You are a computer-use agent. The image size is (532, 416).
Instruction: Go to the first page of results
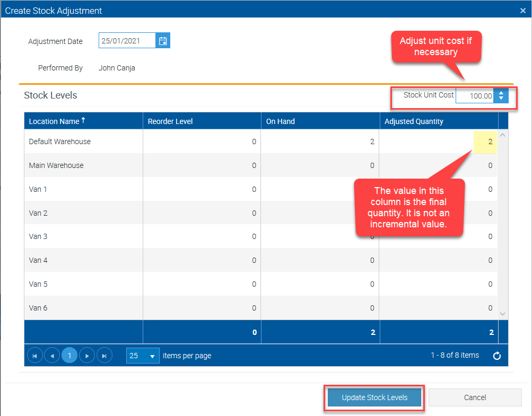(x=34, y=356)
